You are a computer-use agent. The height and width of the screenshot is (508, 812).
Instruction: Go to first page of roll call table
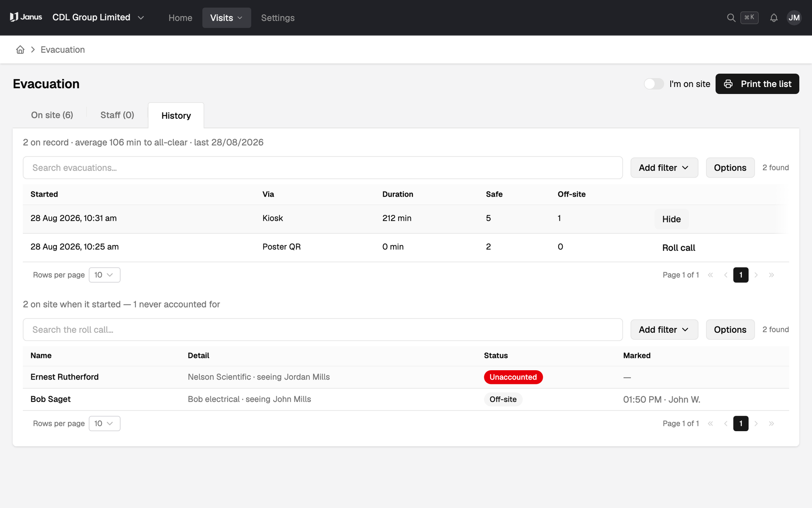pyautogui.click(x=710, y=423)
